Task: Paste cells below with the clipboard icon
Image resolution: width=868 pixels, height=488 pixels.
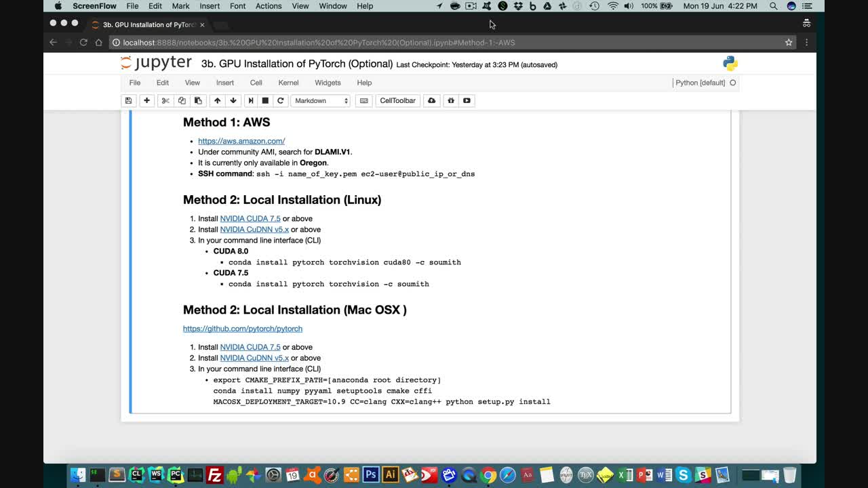Action: (x=198, y=100)
